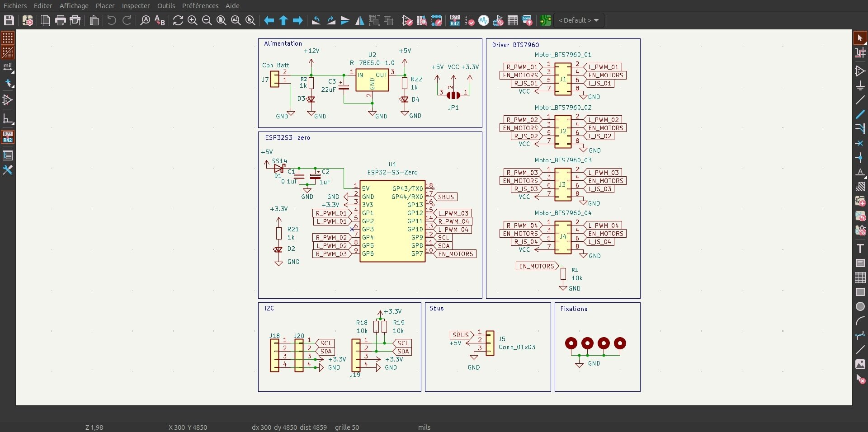Open the Aide menu

click(232, 6)
